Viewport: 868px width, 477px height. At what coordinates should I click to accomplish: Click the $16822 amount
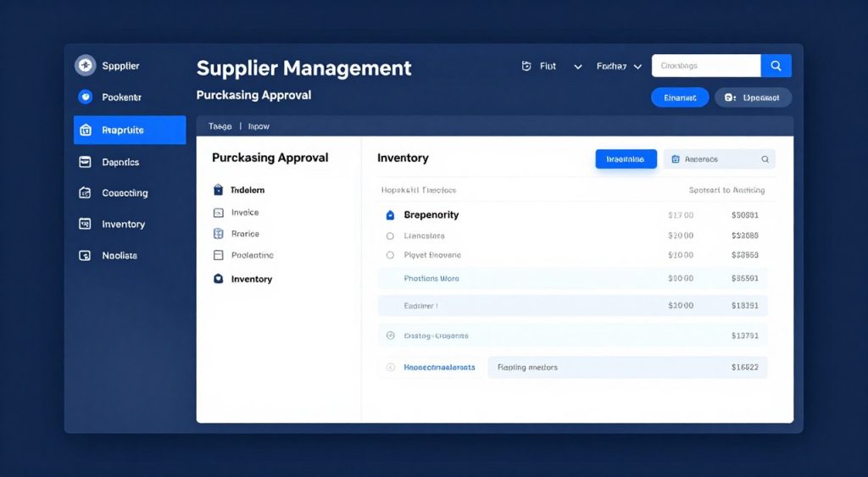click(x=745, y=367)
